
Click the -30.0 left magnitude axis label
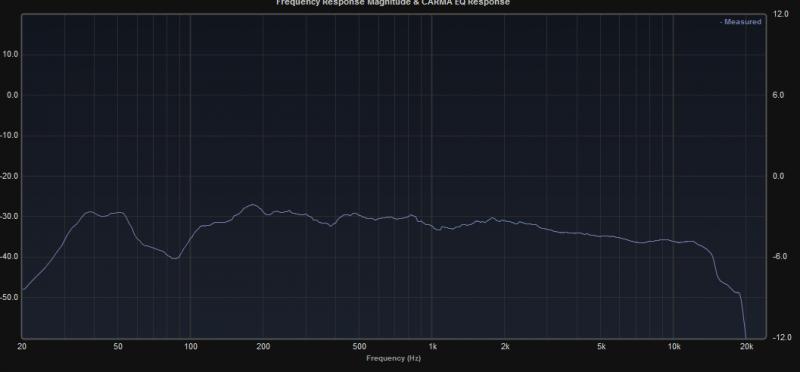[x=9, y=216]
